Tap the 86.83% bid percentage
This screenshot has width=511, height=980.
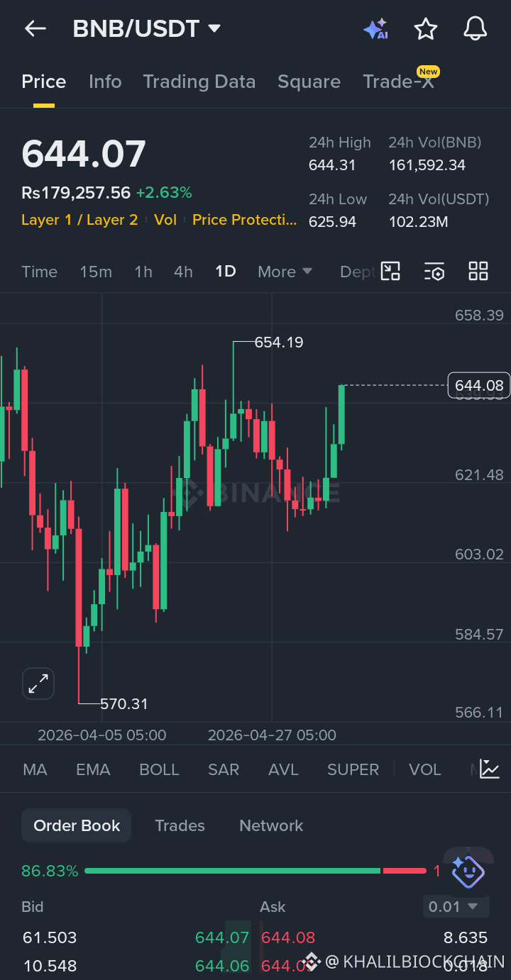click(50, 871)
